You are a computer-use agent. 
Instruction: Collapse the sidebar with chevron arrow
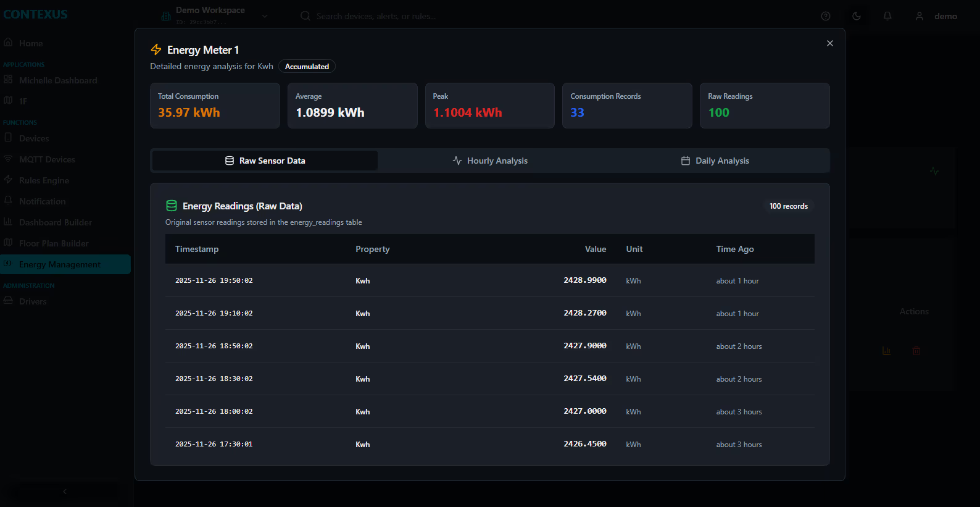[x=65, y=492]
